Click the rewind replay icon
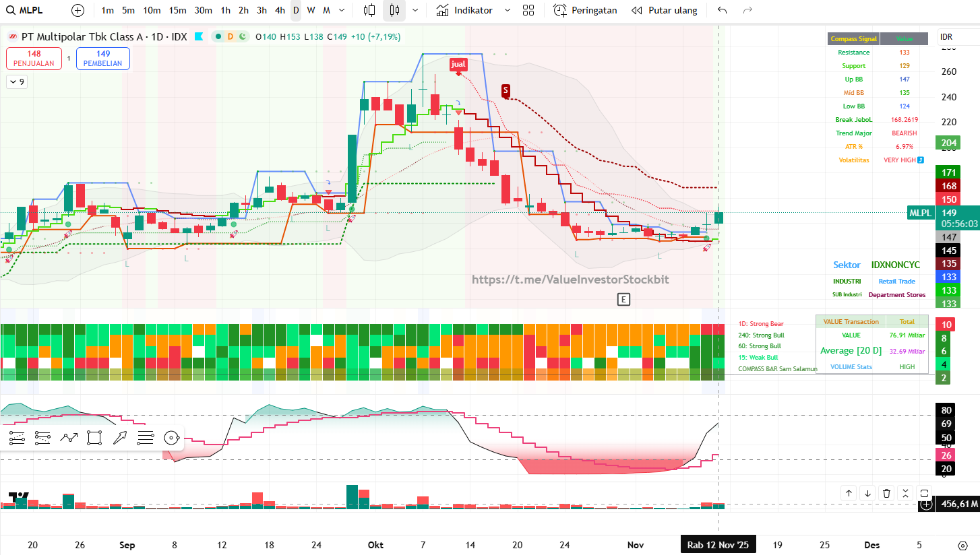Image resolution: width=980 pixels, height=555 pixels. pyautogui.click(x=637, y=10)
